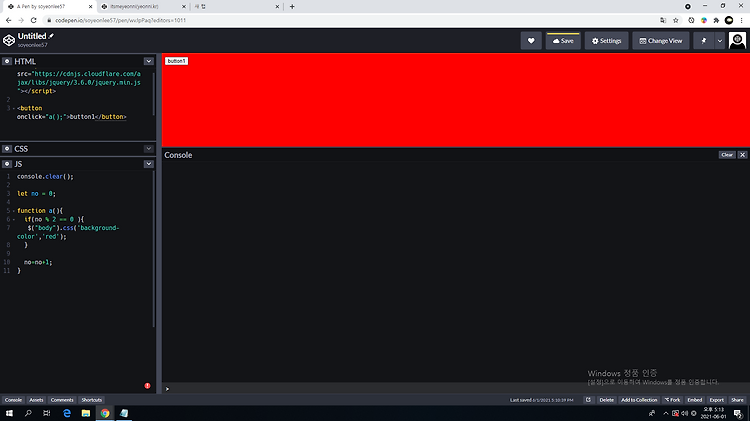The height and width of the screenshot is (421, 750).
Task: Click the red JS error indicator
Action: pyautogui.click(x=147, y=386)
